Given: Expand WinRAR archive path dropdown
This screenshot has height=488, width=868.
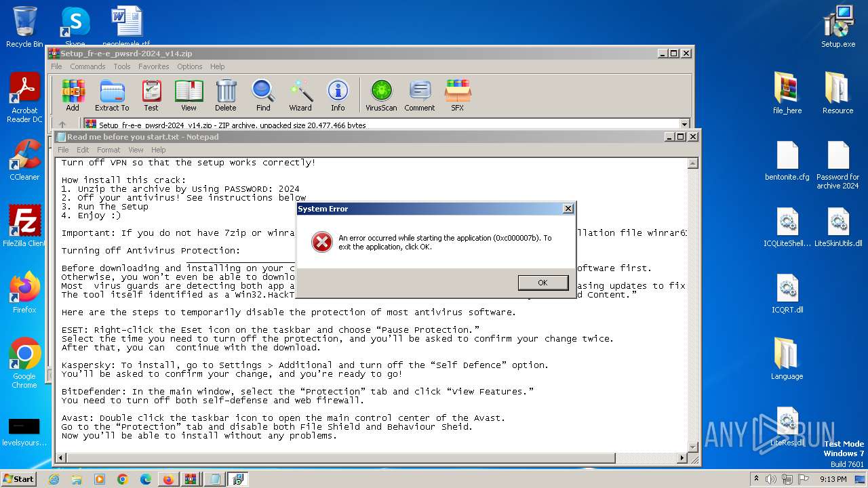Looking at the screenshot, I should pyautogui.click(x=684, y=125).
